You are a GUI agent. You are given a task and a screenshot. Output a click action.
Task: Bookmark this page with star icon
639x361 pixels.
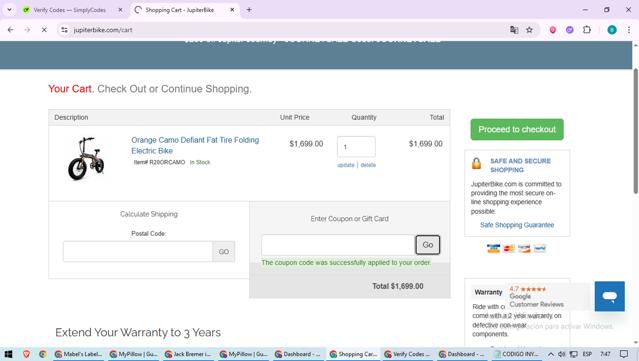click(529, 30)
